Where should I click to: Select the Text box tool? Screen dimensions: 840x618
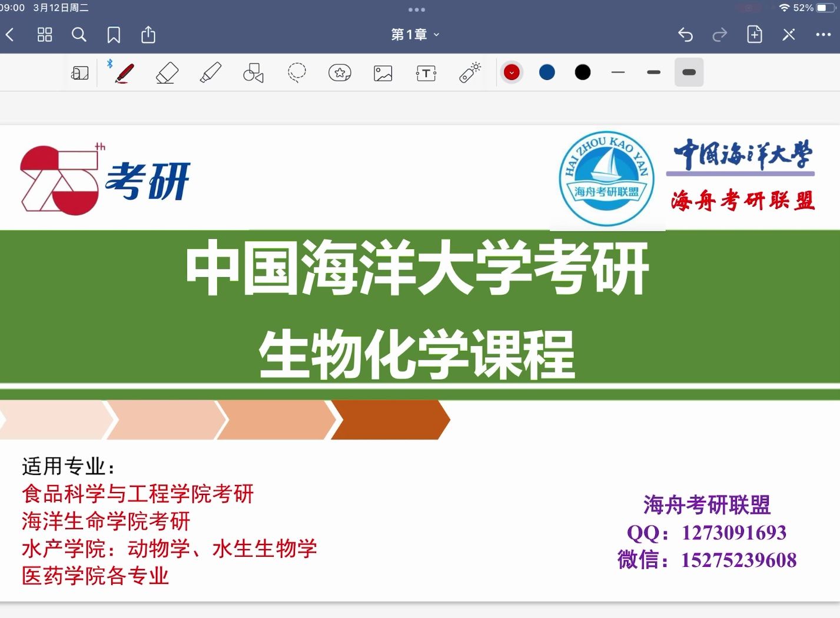pyautogui.click(x=426, y=73)
